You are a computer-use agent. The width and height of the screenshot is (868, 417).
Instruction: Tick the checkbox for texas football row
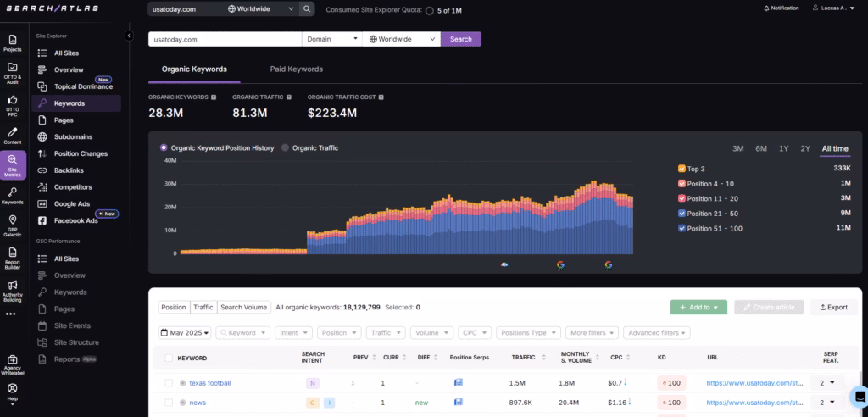tap(169, 383)
